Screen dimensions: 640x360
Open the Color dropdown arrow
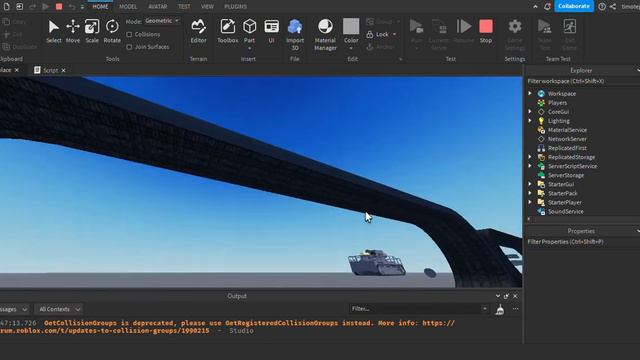pos(351,49)
